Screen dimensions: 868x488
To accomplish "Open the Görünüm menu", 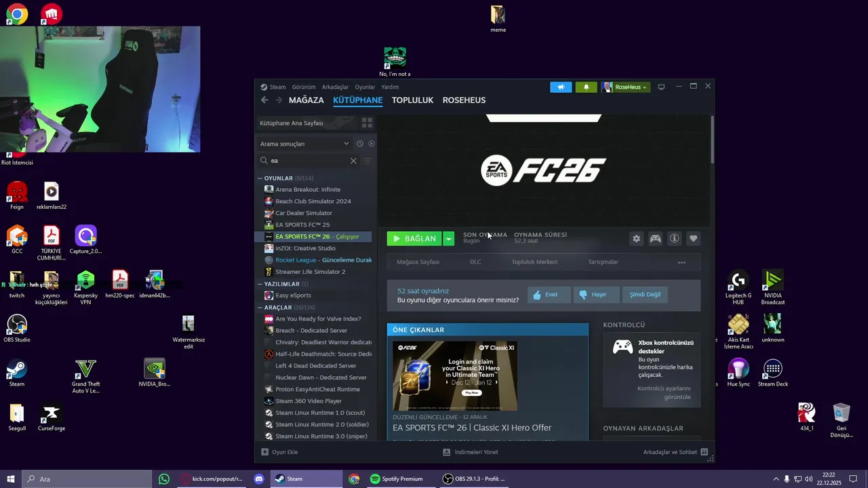I will (304, 87).
